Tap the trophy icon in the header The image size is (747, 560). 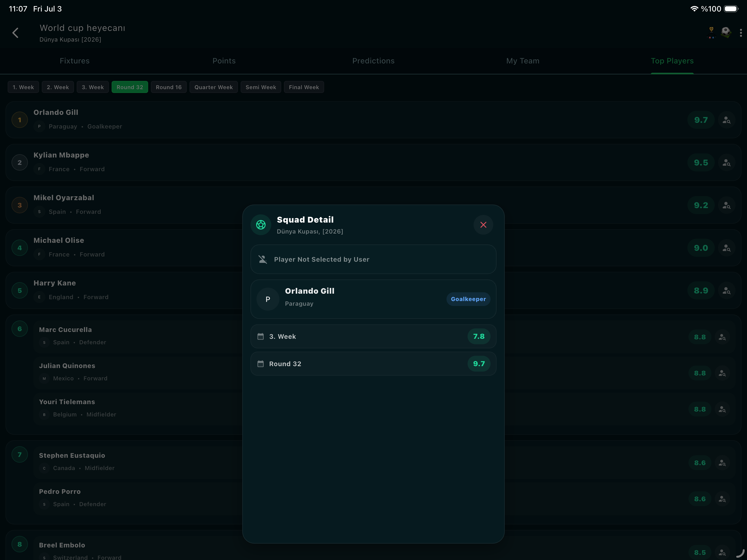711,33
